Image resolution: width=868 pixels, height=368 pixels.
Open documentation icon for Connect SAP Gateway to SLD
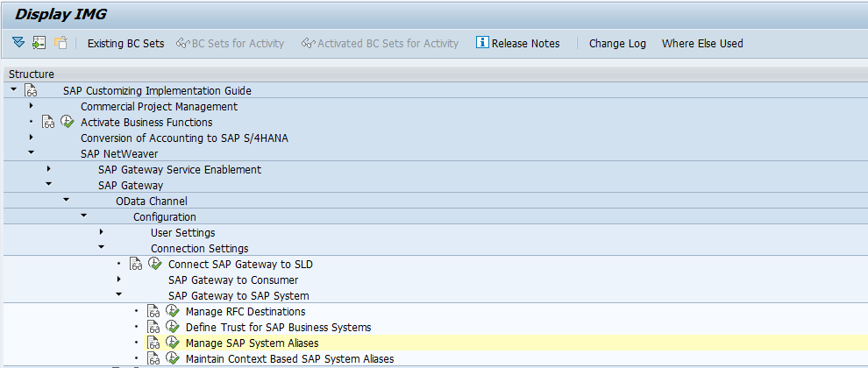(136, 264)
